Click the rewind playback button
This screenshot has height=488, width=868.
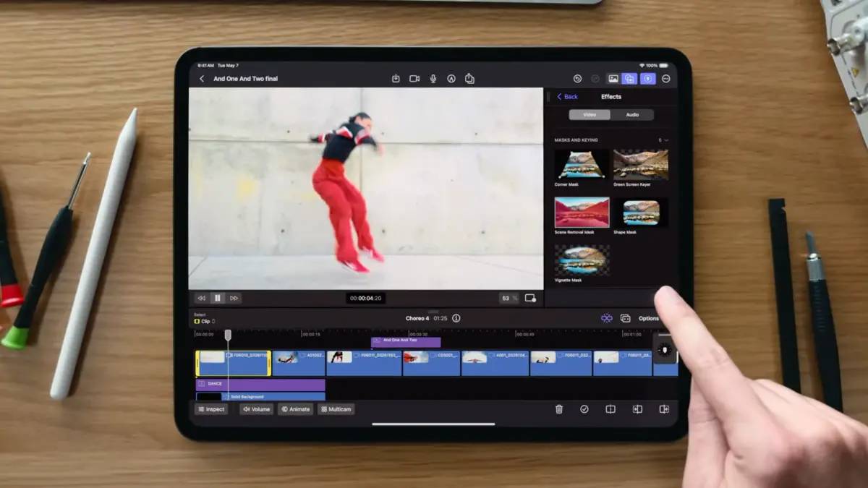tap(201, 298)
